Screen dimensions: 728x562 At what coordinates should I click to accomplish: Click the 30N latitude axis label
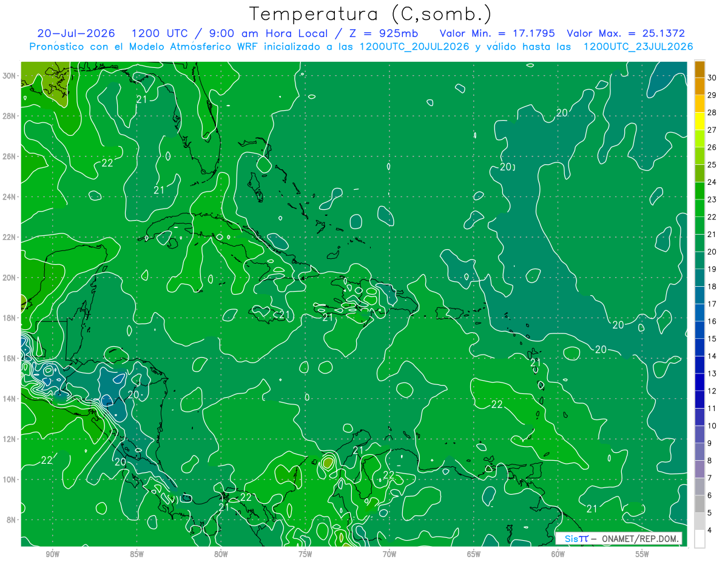[9, 76]
